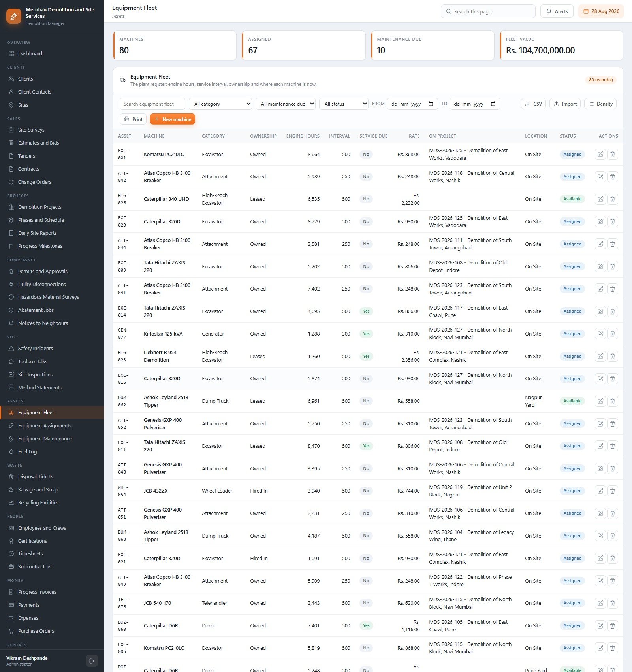The image size is (632, 672).
Task: Click the Search equipment fleet field
Action: pos(152,104)
